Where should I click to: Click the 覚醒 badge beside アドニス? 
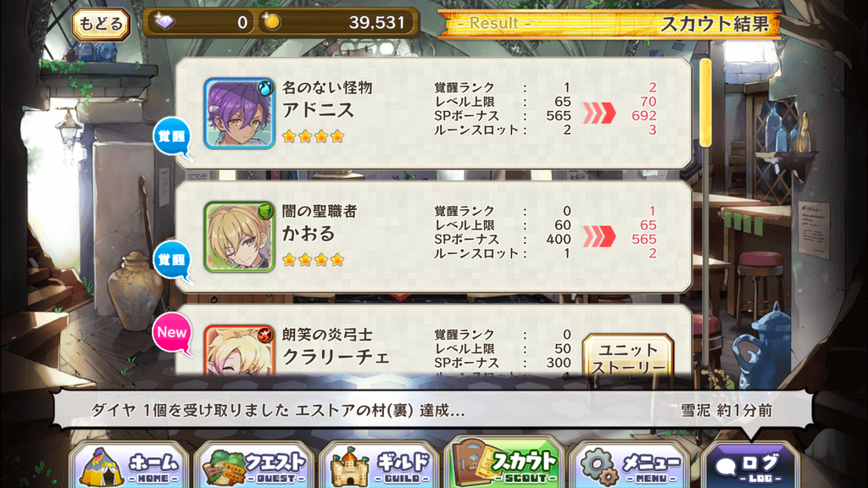(x=172, y=136)
